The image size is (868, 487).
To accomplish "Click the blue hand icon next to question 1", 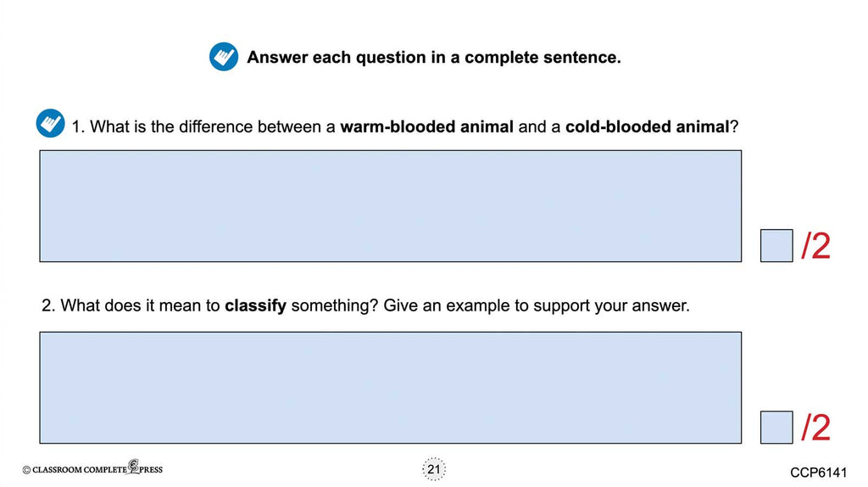I will pyautogui.click(x=50, y=124).
